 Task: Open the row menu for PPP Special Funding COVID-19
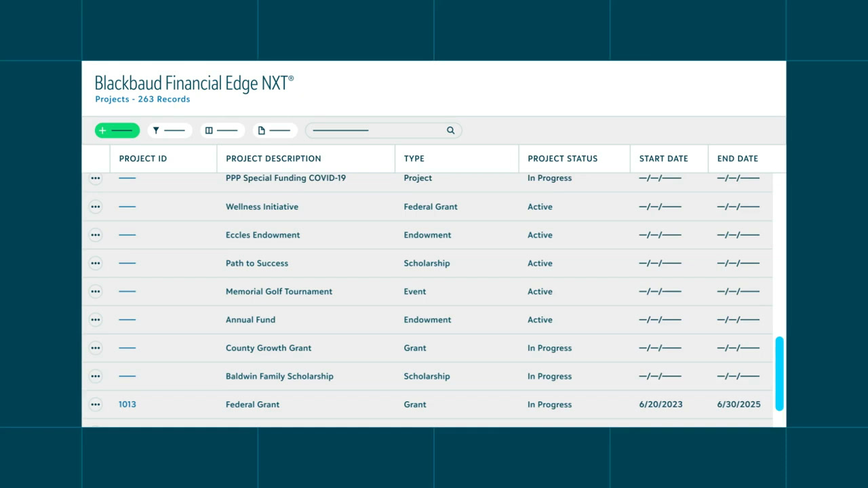pyautogui.click(x=96, y=178)
